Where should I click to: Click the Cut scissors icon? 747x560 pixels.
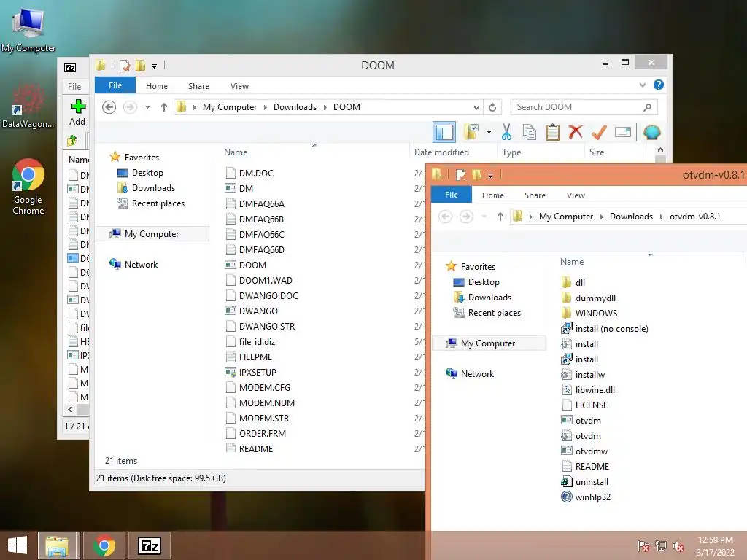point(506,133)
